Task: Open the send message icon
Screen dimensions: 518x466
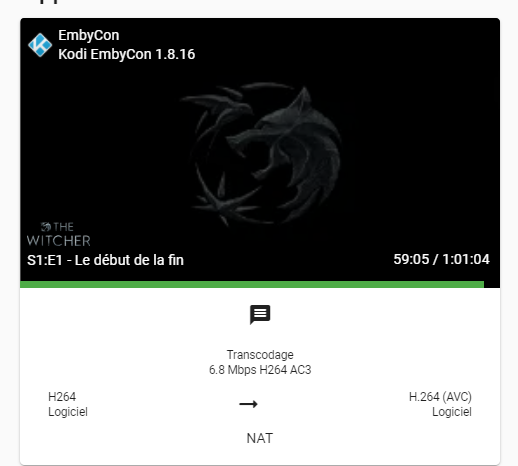Action: point(260,314)
